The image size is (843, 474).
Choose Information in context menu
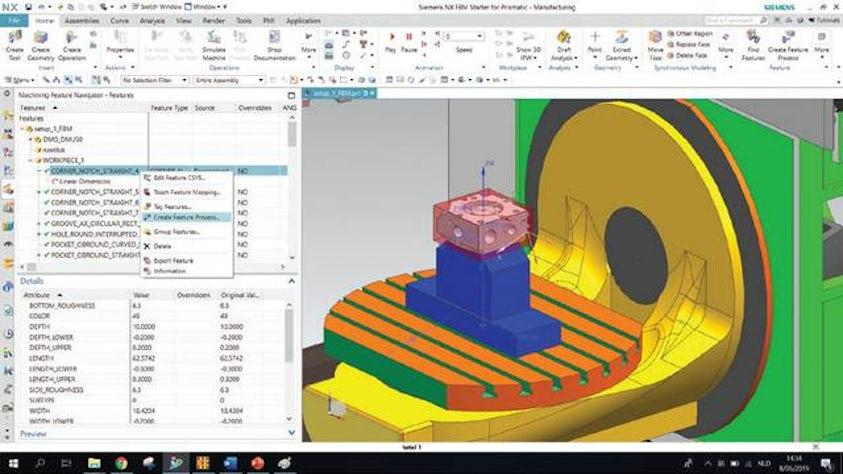(x=187, y=271)
